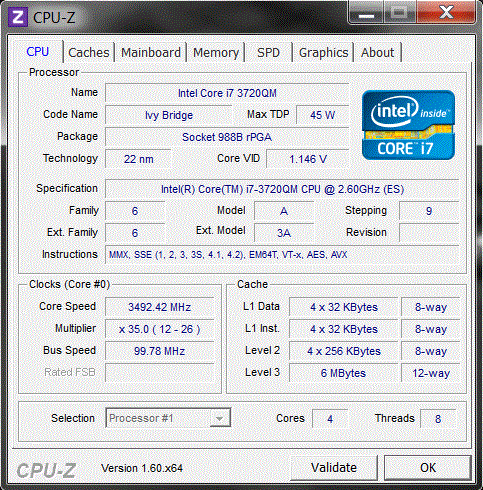
Task: Click the Level 3 size 6 MBytes
Action: click(344, 373)
